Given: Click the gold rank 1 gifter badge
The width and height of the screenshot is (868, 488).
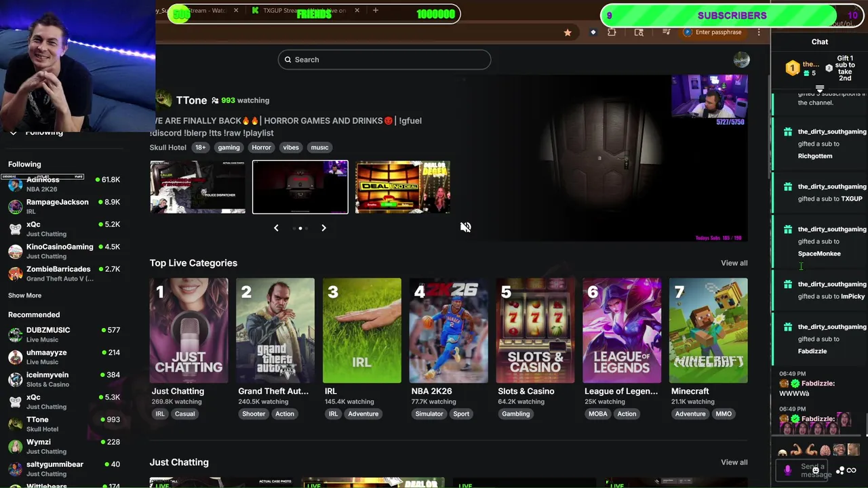Looking at the screenshot, I should 792,68.
